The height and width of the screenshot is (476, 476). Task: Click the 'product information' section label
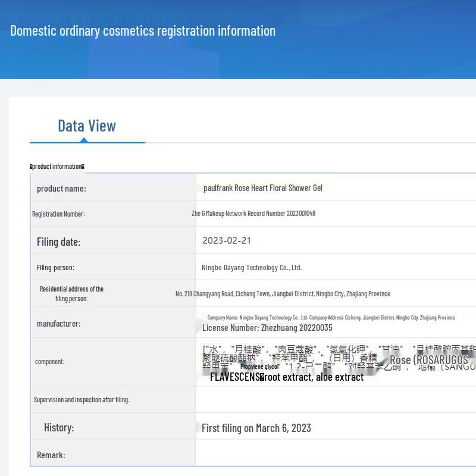(57, 167)
